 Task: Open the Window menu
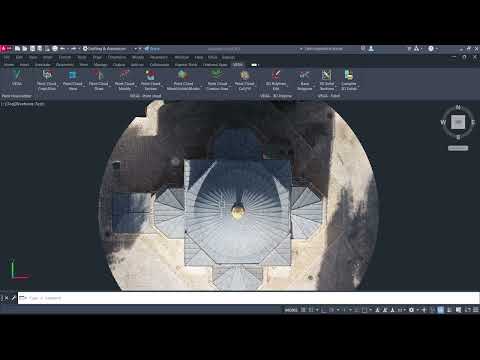tap(182, 57)
